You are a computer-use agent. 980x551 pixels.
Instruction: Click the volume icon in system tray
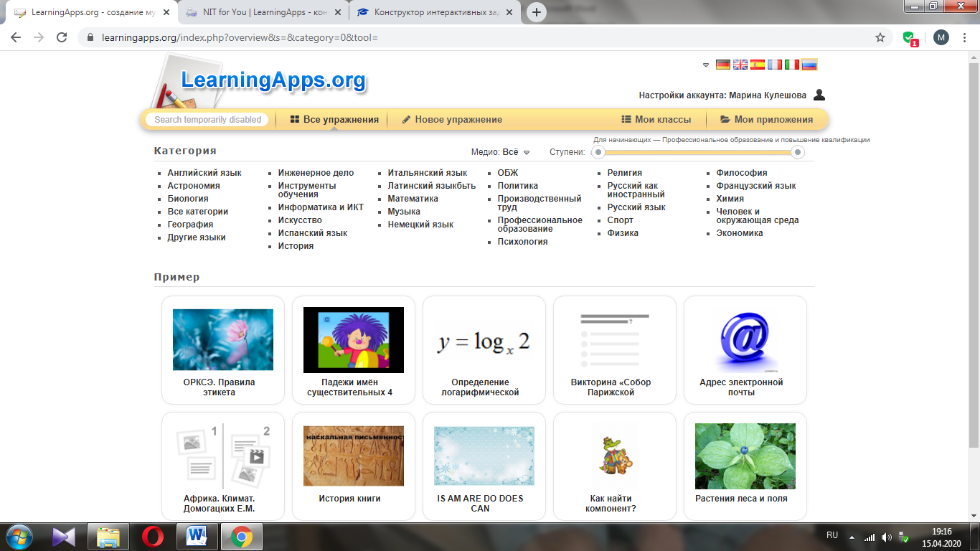(x=886, y=537)
